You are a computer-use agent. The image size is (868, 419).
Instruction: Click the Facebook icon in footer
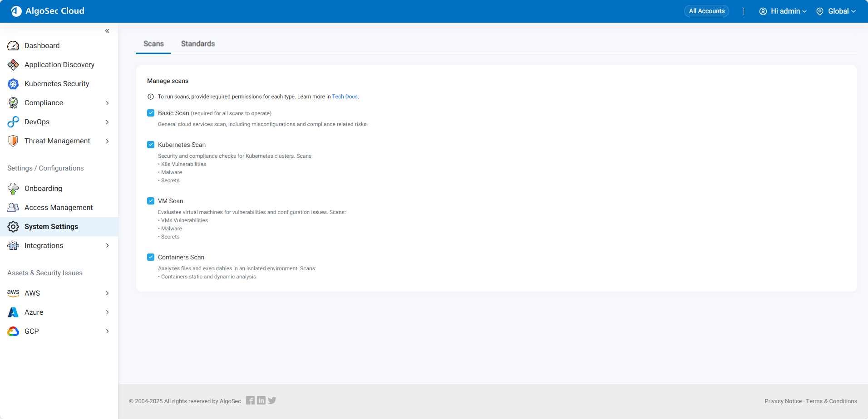coord(250,400)
